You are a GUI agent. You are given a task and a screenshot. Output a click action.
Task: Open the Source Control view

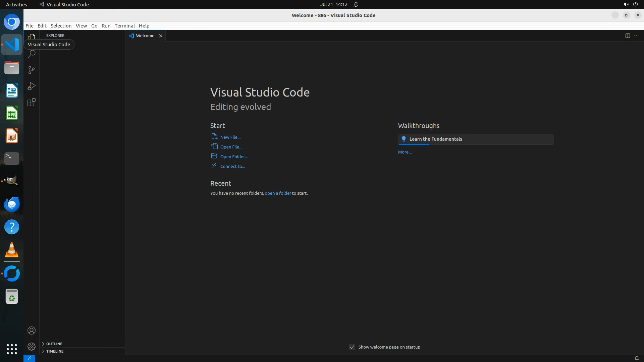[32, 70]
